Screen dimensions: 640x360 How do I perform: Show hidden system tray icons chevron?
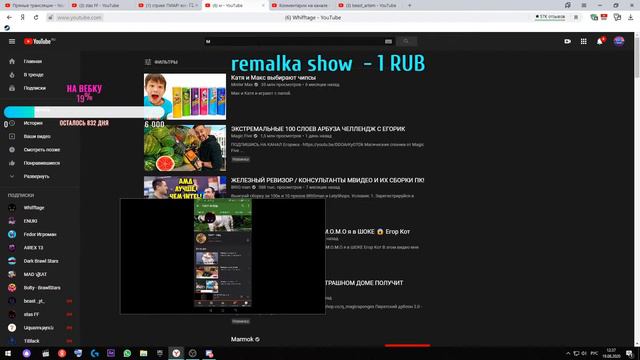click(568, 353)
